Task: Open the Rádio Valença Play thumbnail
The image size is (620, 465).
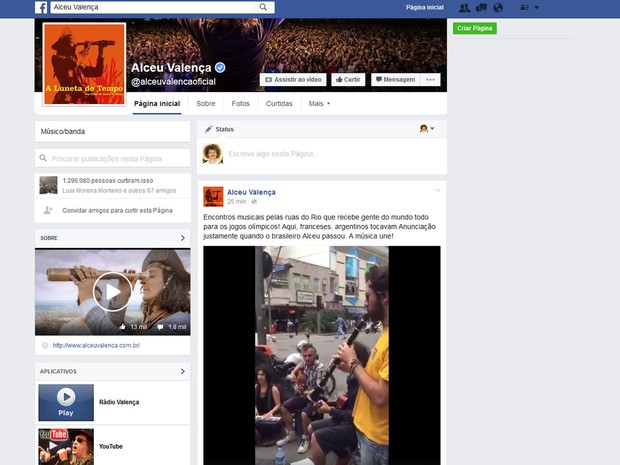Action: click(66, 403)
